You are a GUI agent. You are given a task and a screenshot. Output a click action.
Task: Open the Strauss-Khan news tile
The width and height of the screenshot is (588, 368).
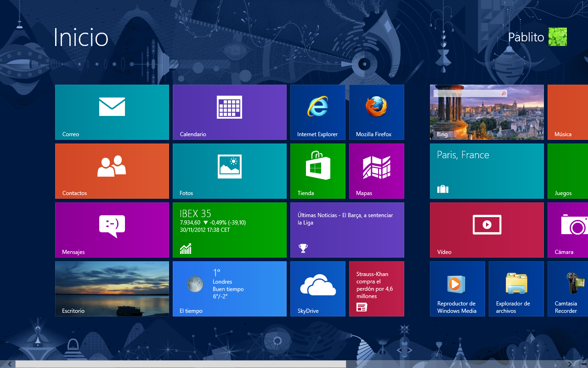pos(377,289)
